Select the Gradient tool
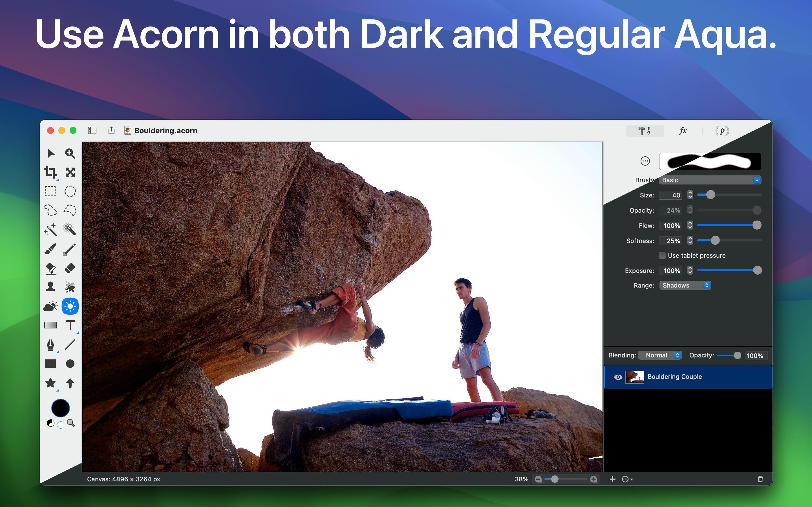The image size is (812, 507). tap(50, 325)
